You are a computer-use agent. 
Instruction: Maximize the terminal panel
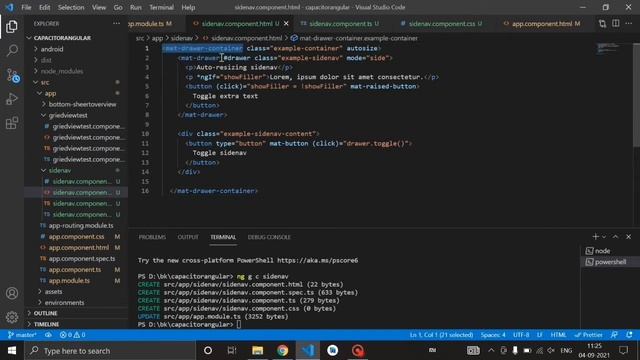(x=616, y=237)
